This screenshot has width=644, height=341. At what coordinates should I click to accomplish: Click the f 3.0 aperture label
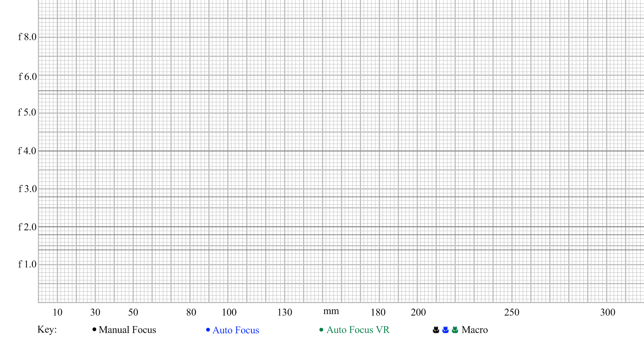tap(27, 189)
